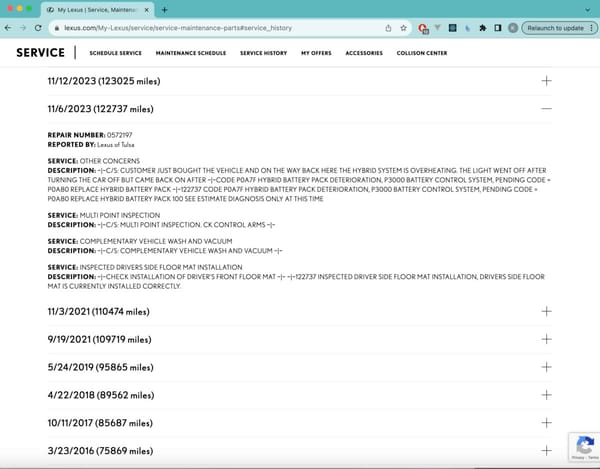Open the Collision Center section
Screen dimensions: 600x469
click(x=422, y=53)
